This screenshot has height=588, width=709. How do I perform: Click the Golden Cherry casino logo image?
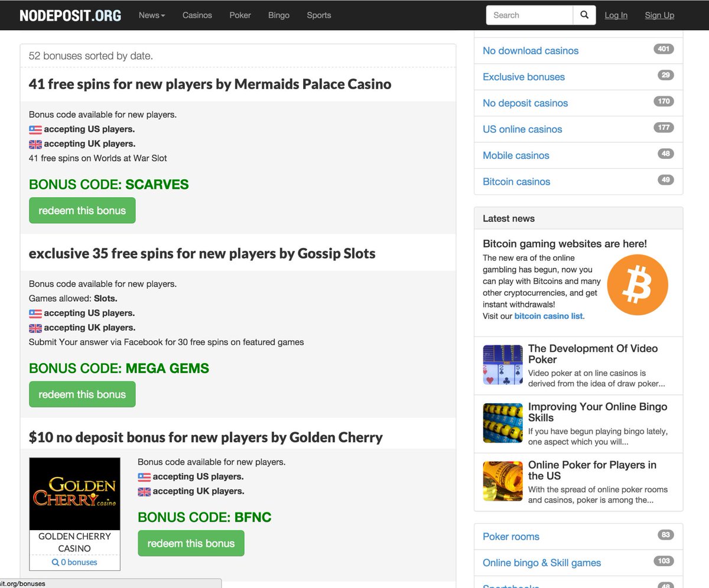tap(74, 494)
